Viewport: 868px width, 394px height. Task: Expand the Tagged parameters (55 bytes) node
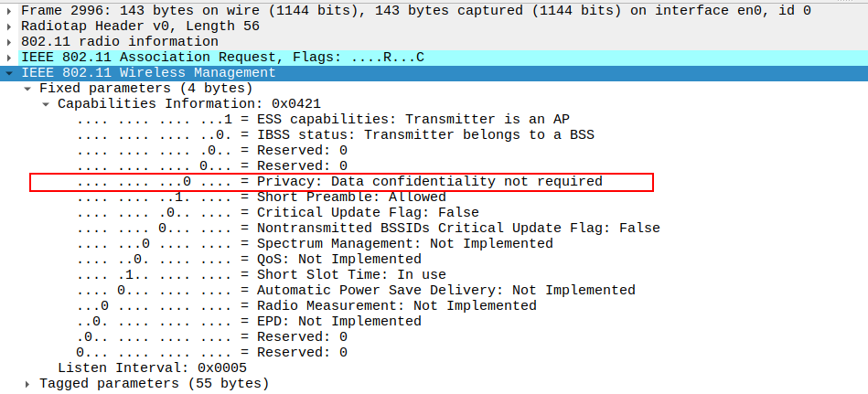tap(27, 383)
